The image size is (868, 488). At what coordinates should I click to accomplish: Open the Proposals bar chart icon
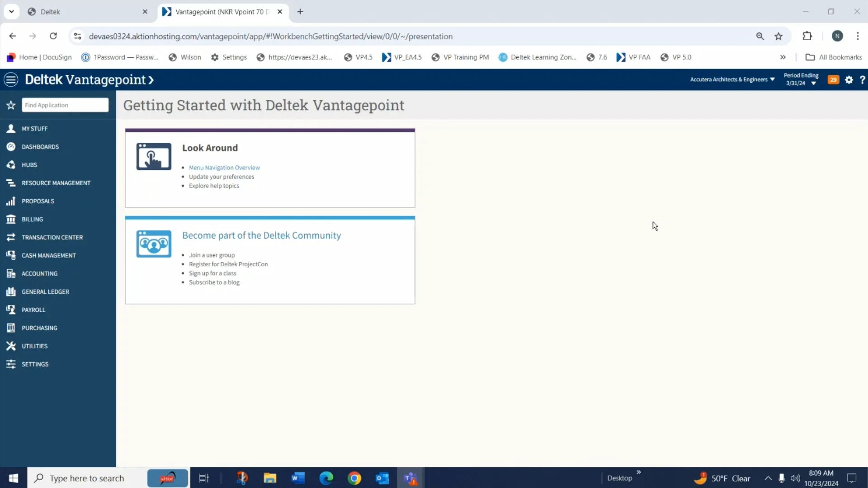pyautogui.click(x=11, y=201)
